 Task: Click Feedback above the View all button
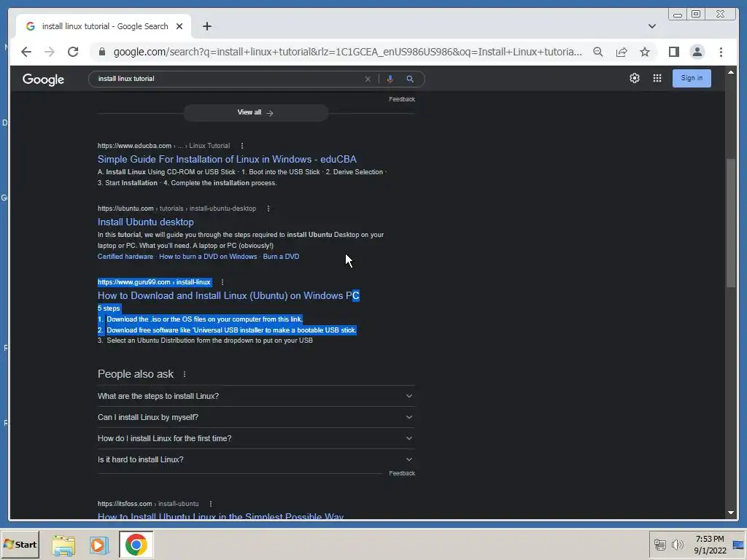coord(402,99)
